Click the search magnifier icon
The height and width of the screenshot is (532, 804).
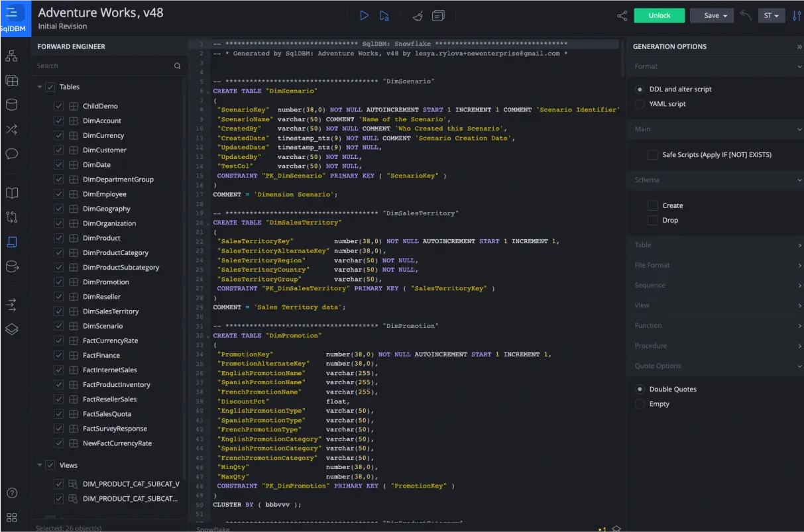(x=177, y=66)
